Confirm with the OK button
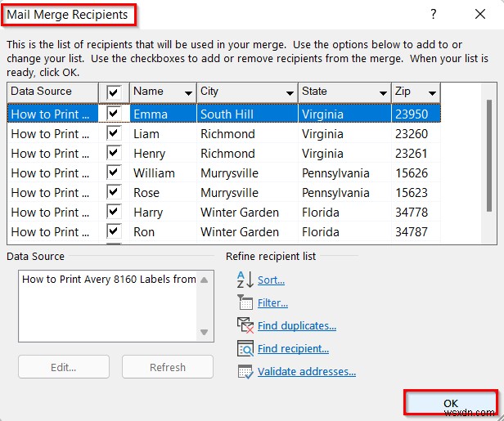 tap(451, 403)
